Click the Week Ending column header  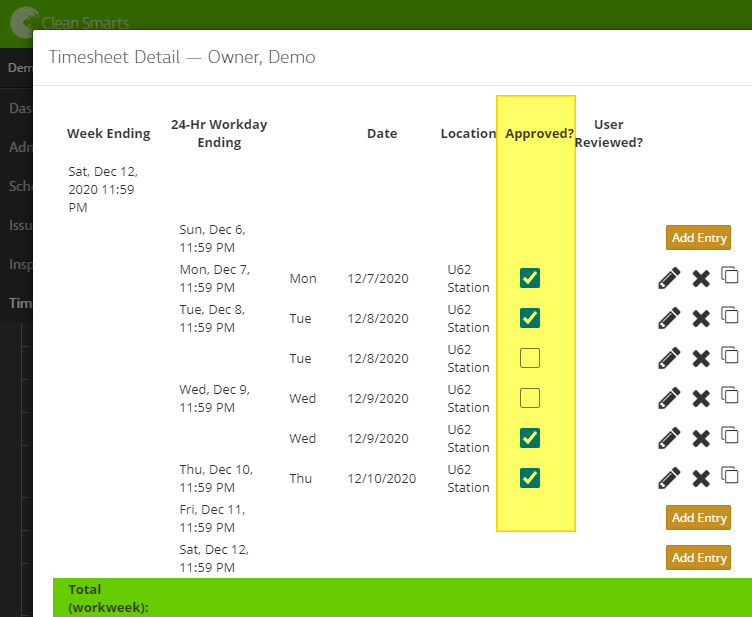pos(108,133)
